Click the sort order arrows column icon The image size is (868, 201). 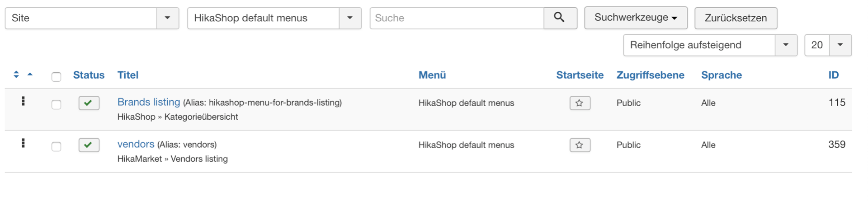click(16, 75)
